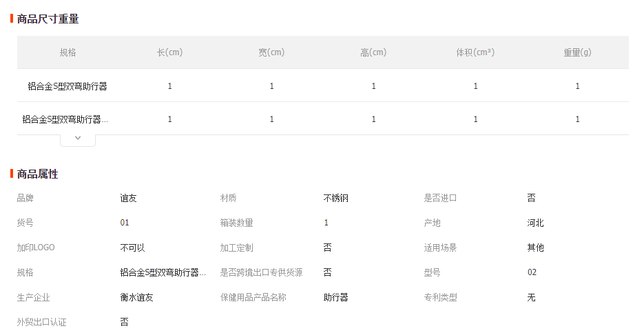Select product name value 助行器

[x=335, y=297]
